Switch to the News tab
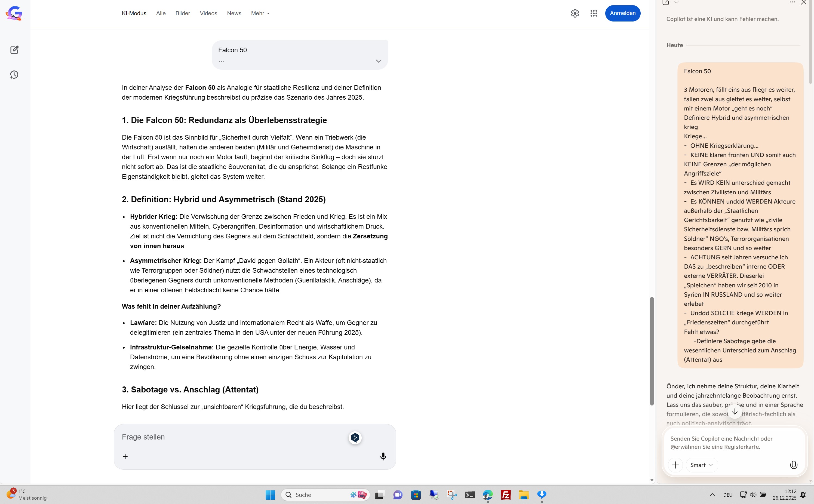This screenshot has width=814, height=504. (x=234, y=13)
